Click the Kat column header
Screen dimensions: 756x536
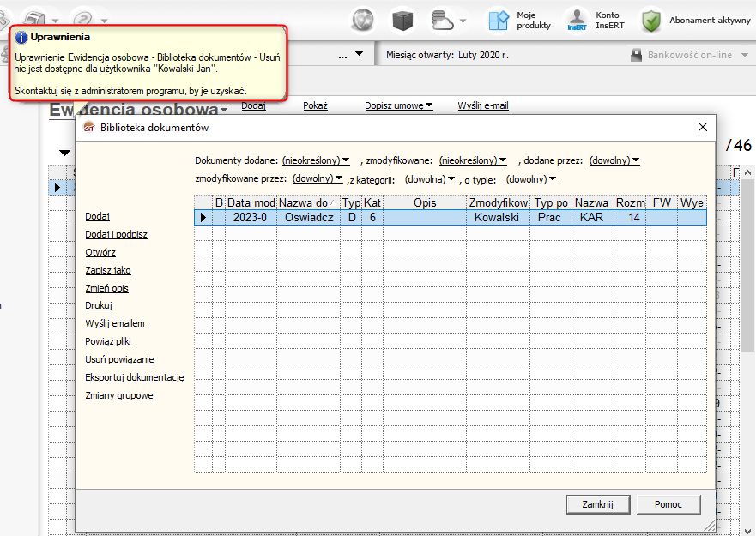click(372, 202)
